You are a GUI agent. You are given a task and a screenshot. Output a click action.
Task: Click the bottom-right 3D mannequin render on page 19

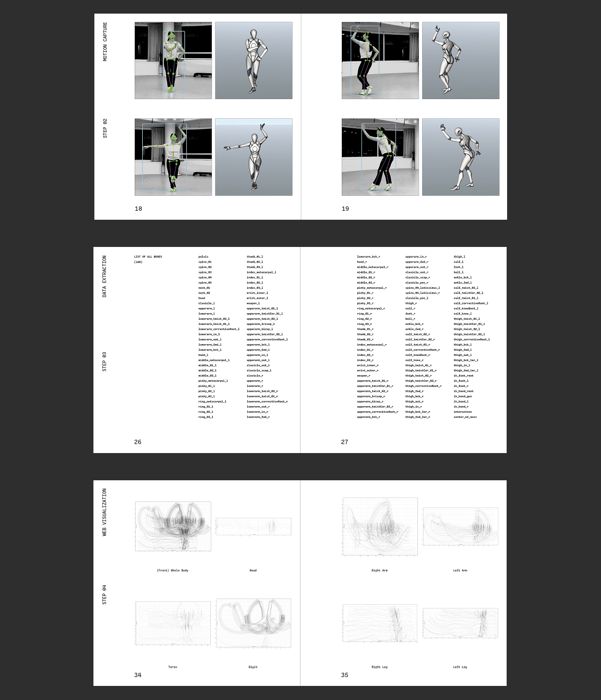pos(460,157)
